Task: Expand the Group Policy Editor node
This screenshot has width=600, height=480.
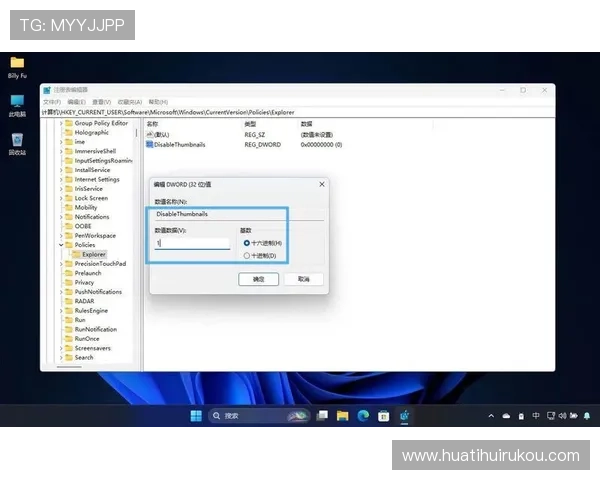Action: click(61, 123)
